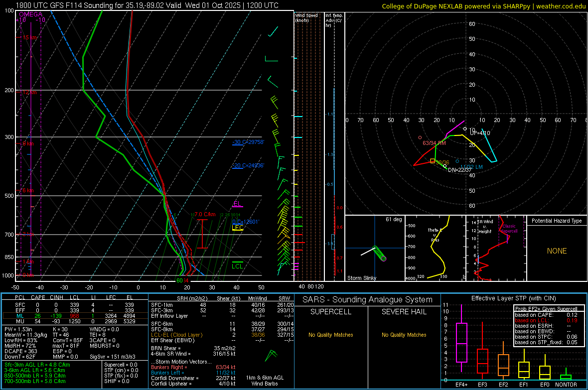Click the 'based on STP_fixed: 0.05' line
588x390 pixels.
click(x=546, y=342)
